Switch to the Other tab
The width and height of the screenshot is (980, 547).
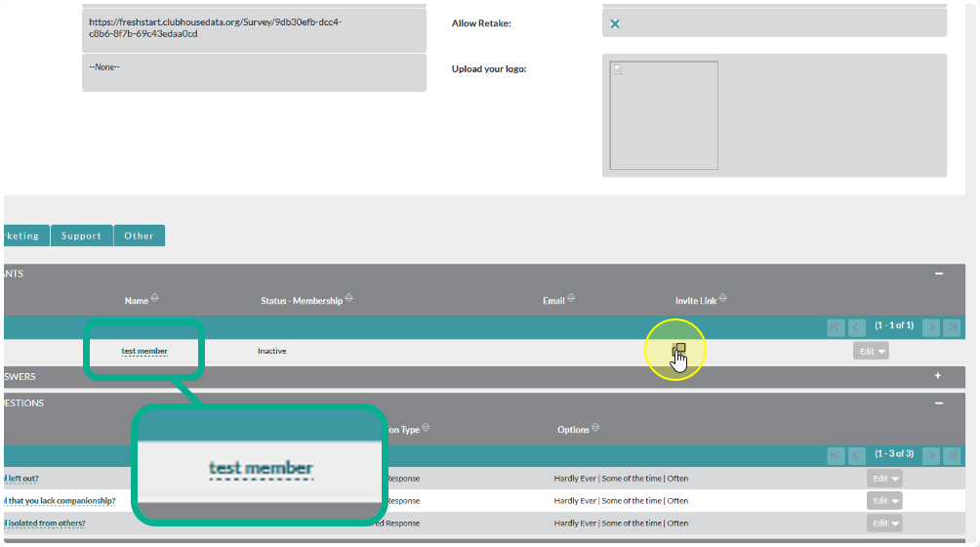pos(139,235)
